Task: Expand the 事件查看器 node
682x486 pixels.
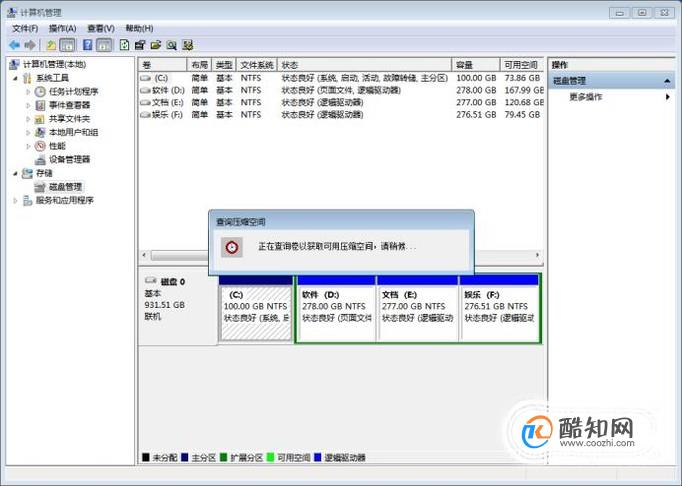Action: [28, 105]
